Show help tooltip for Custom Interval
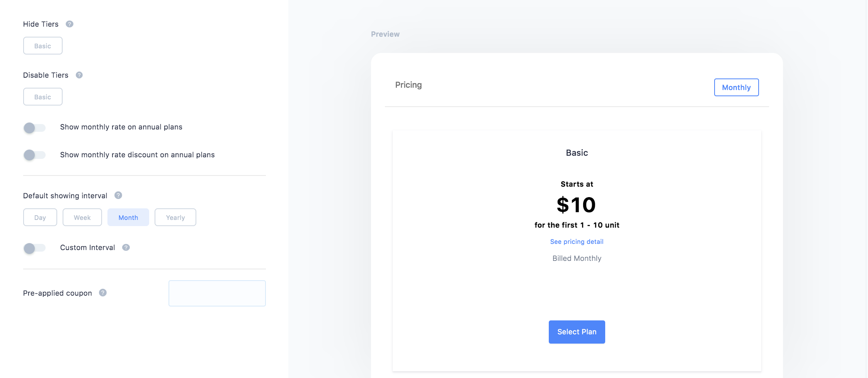 126,247
